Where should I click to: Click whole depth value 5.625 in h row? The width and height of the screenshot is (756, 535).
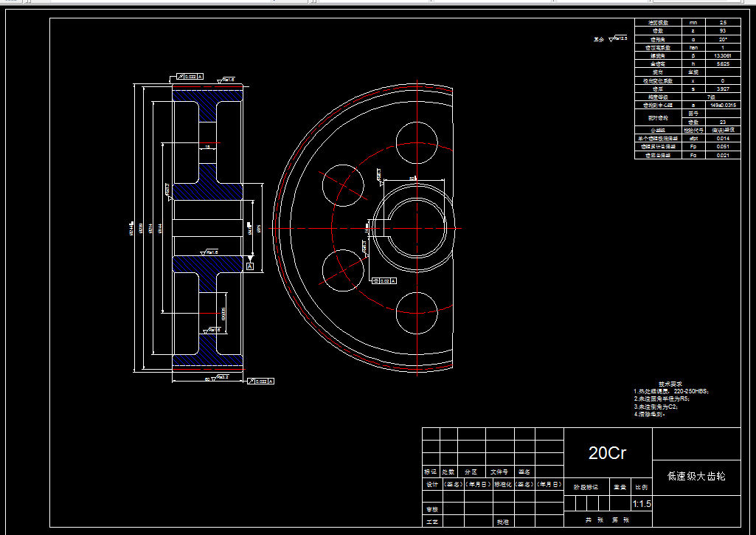pos(723,64)
